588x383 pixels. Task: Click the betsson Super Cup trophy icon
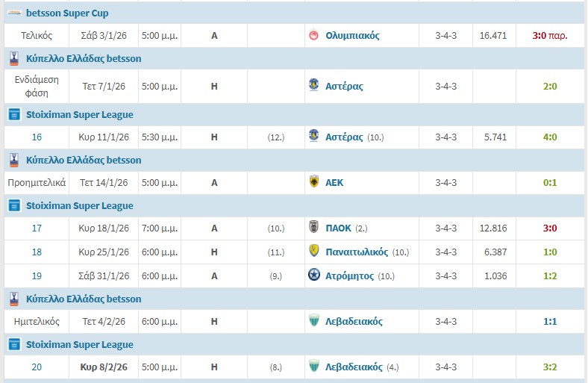pos(13,13)
